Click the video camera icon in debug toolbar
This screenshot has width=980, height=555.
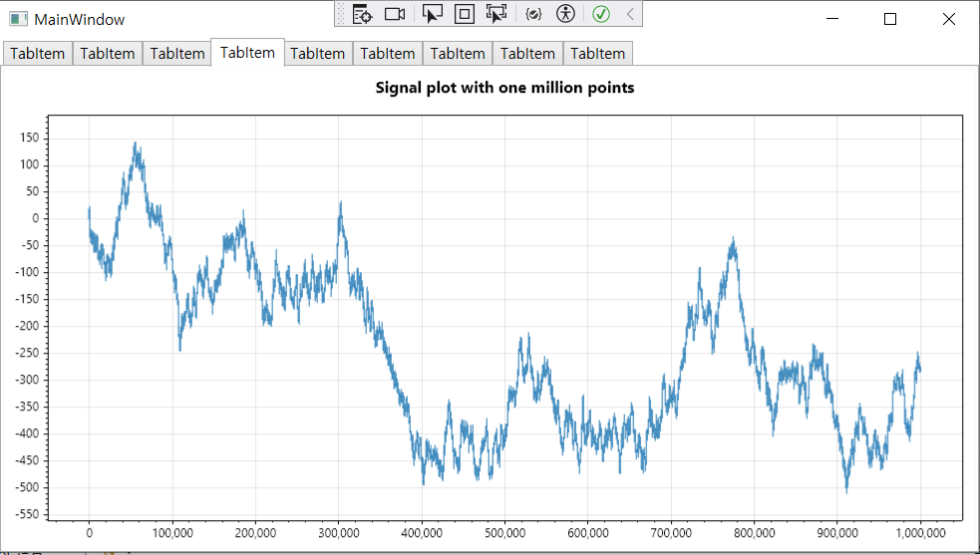[395, 14]
